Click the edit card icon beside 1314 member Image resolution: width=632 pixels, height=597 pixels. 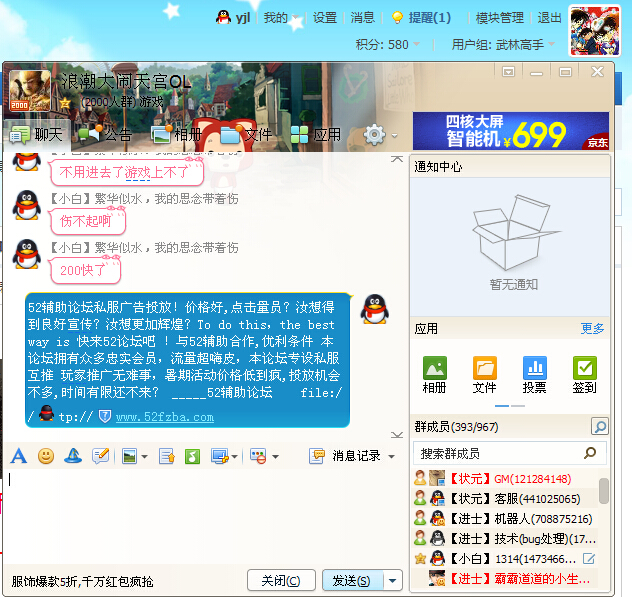(589, 559)
